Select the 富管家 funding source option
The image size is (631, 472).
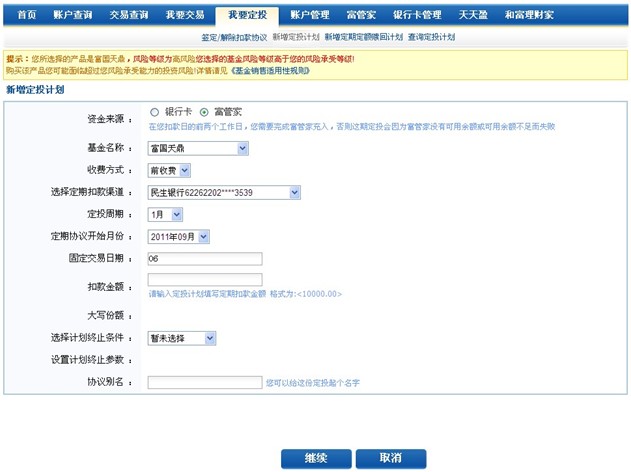click(205, 112)
